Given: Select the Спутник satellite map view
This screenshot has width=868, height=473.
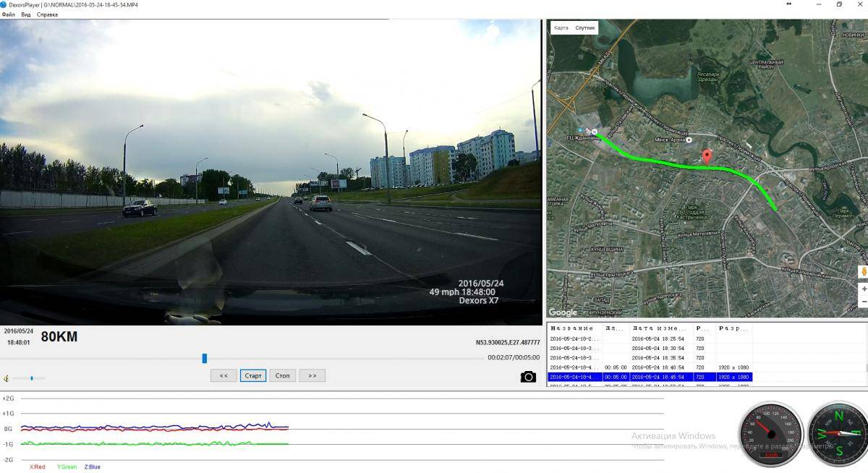Looking at the screenshot, I should 584,28.
